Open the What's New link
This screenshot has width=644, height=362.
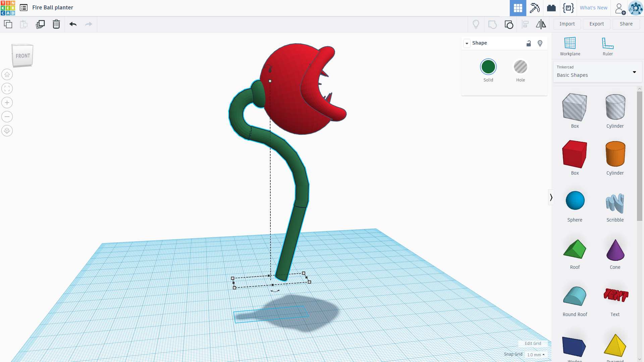(x=593, y=8)
